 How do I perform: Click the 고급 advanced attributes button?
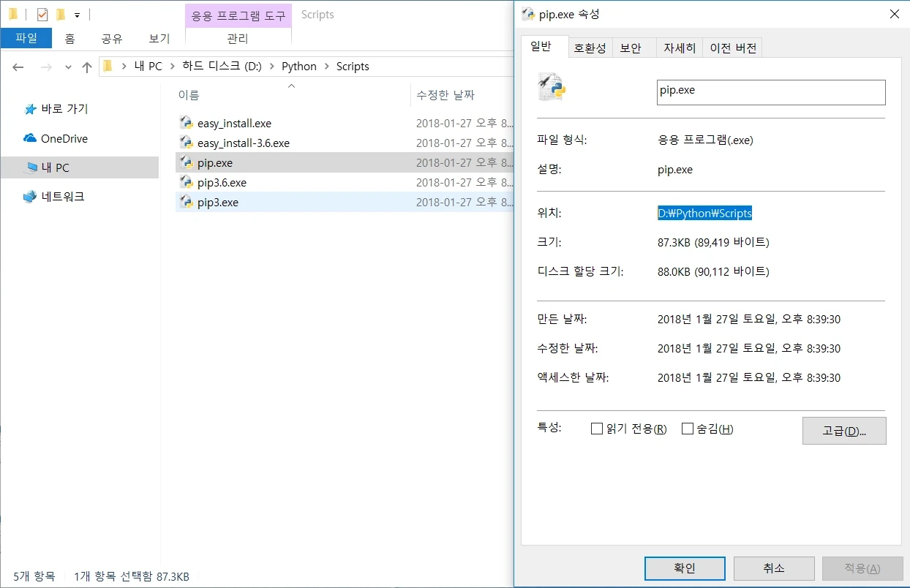coord(843,431)
